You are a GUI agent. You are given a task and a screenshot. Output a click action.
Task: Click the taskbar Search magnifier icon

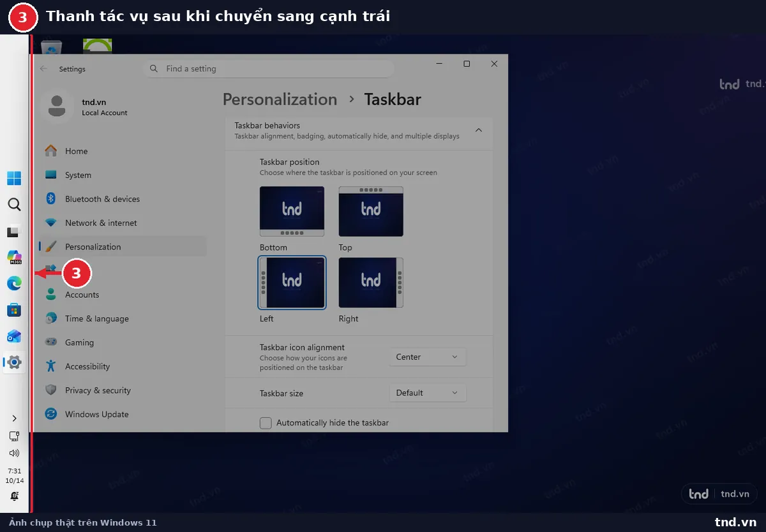point(14,204)
